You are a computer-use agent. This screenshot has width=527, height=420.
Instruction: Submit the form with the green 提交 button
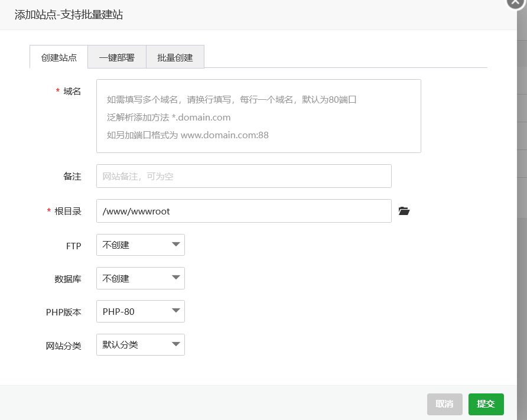486,404
